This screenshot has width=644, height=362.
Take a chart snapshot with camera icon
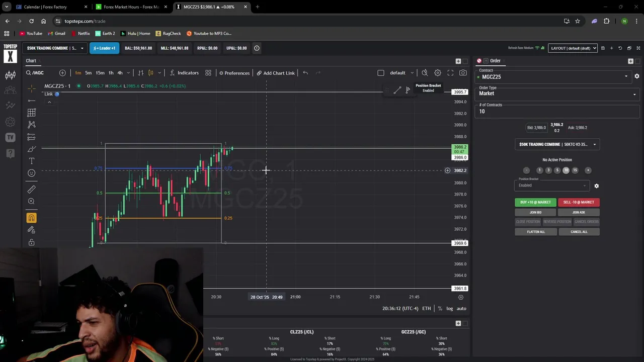pos(463,73)
